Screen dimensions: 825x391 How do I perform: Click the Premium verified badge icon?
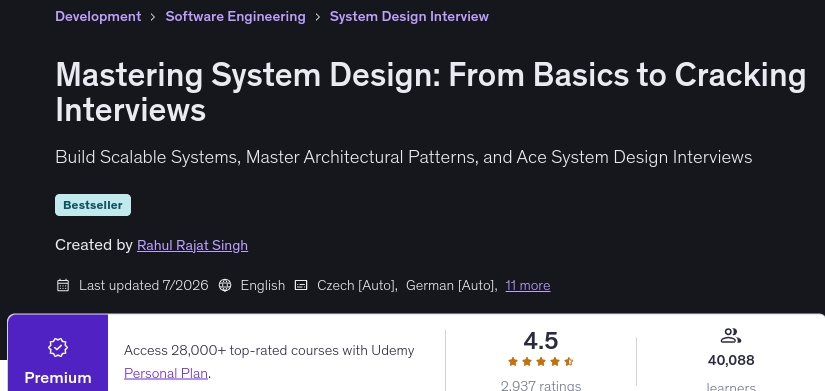point(58,347)
